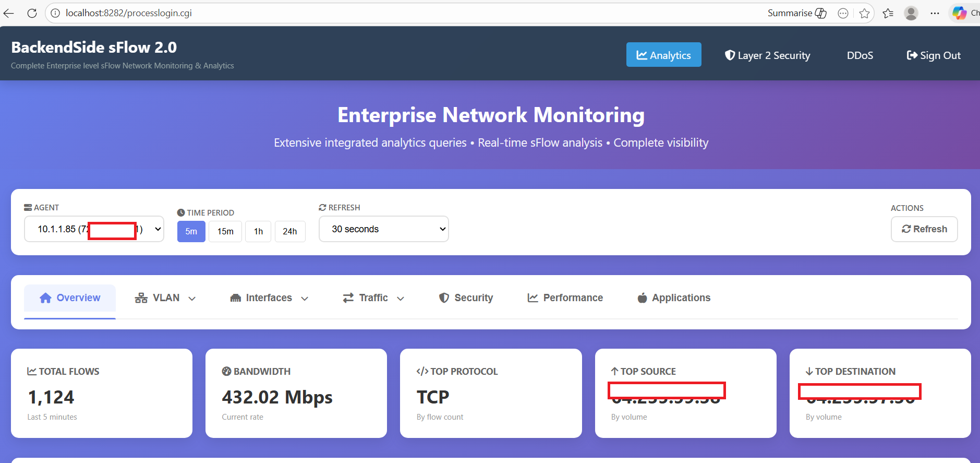Select the 24h time period
This screenshot has width=980, height=463.
tap(290, 231)
